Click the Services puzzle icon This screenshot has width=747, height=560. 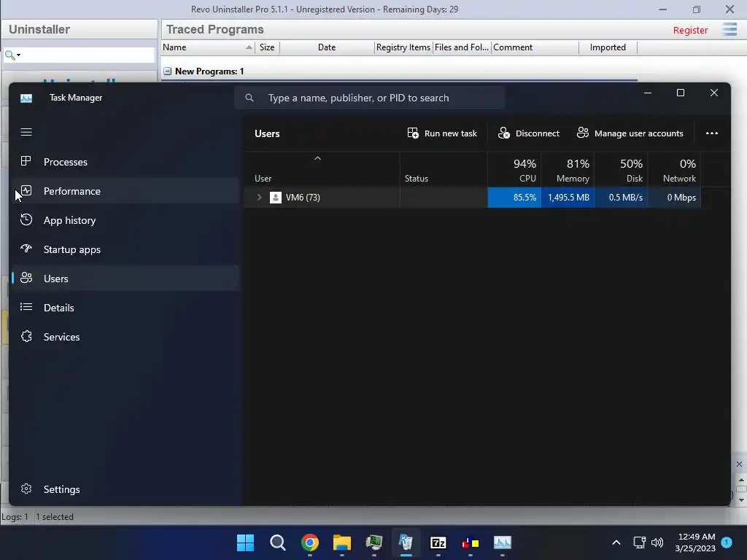[26, 336]
